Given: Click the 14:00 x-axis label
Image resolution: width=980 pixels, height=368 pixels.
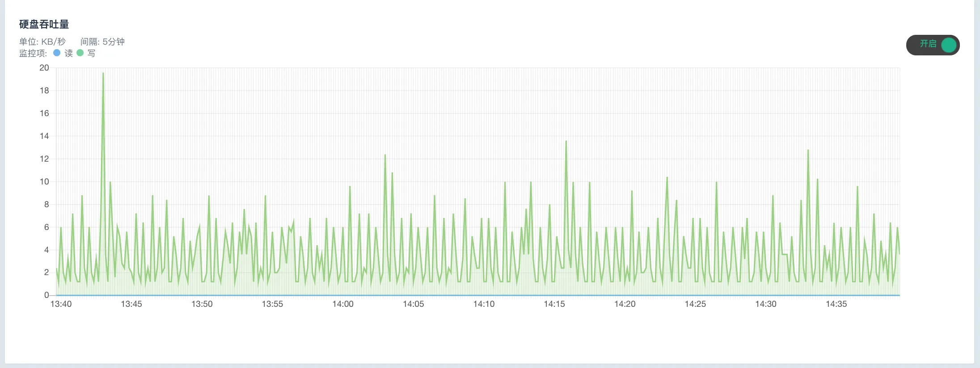Looking at the screenshot, I should 343,304.
